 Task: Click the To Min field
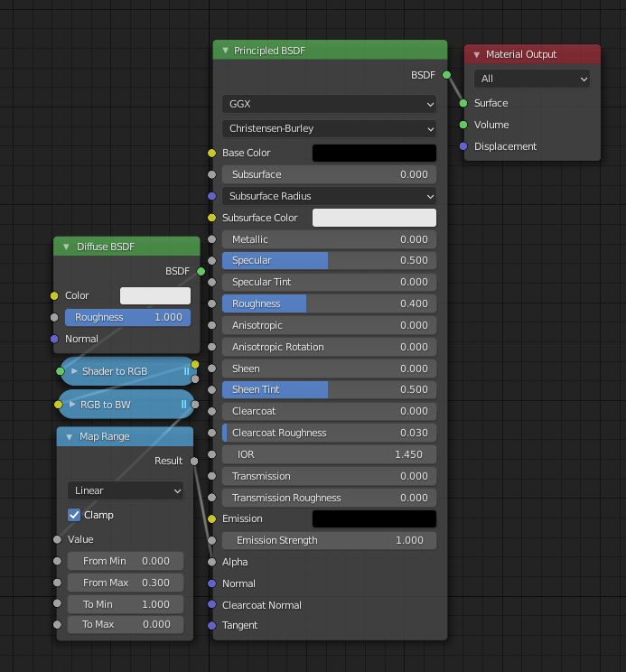click(126, 604)
